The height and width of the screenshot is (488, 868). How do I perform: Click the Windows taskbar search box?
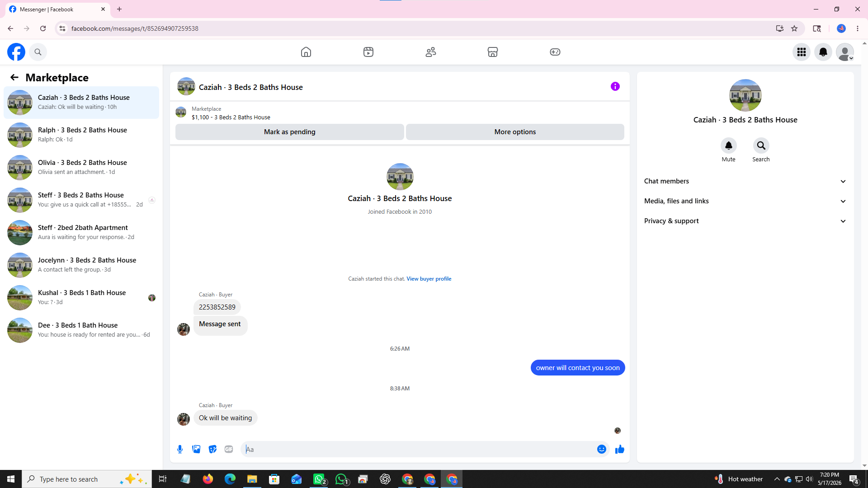pos(87,479)
